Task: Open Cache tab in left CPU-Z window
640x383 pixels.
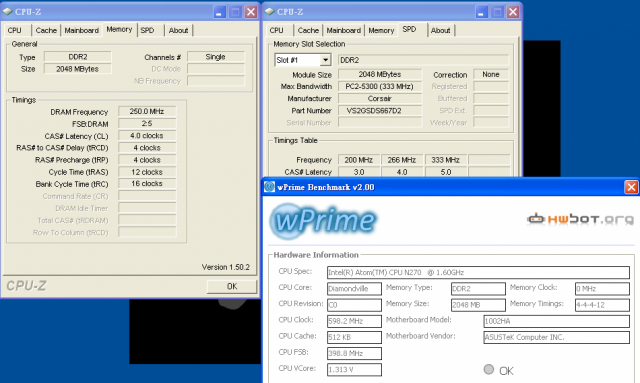Action: [46, 30]
